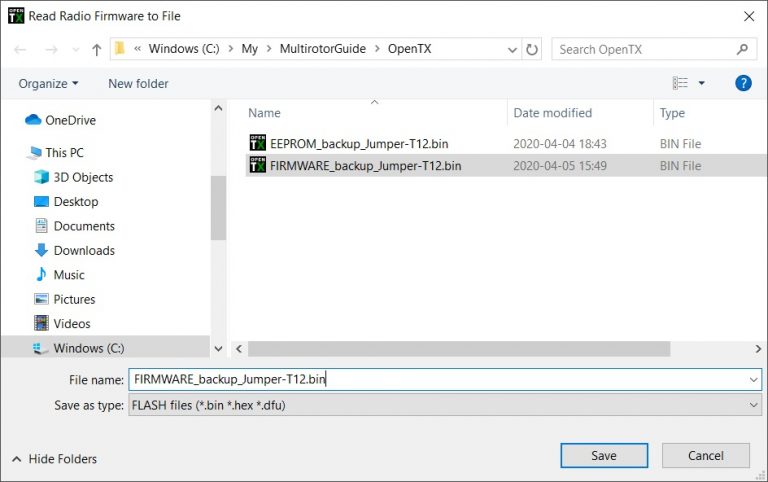Open the Desktop folder
The image size is (768, 482).
tap(76, 202)
